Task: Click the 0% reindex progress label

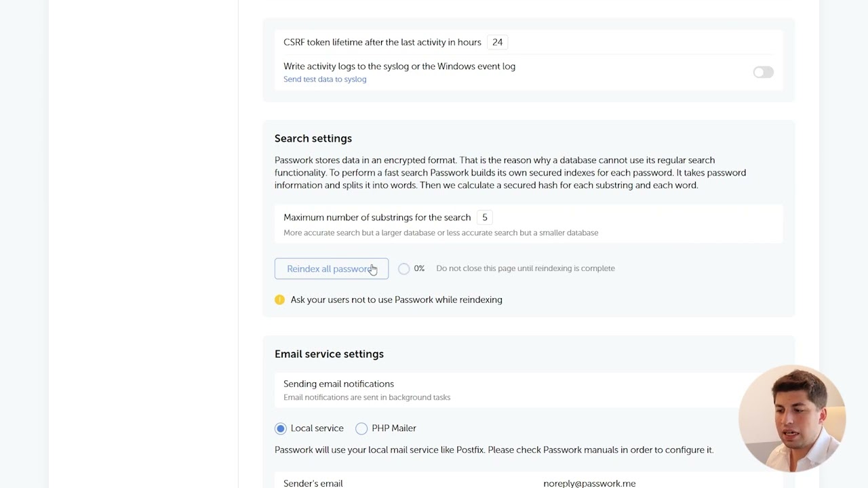Action: 419,268
